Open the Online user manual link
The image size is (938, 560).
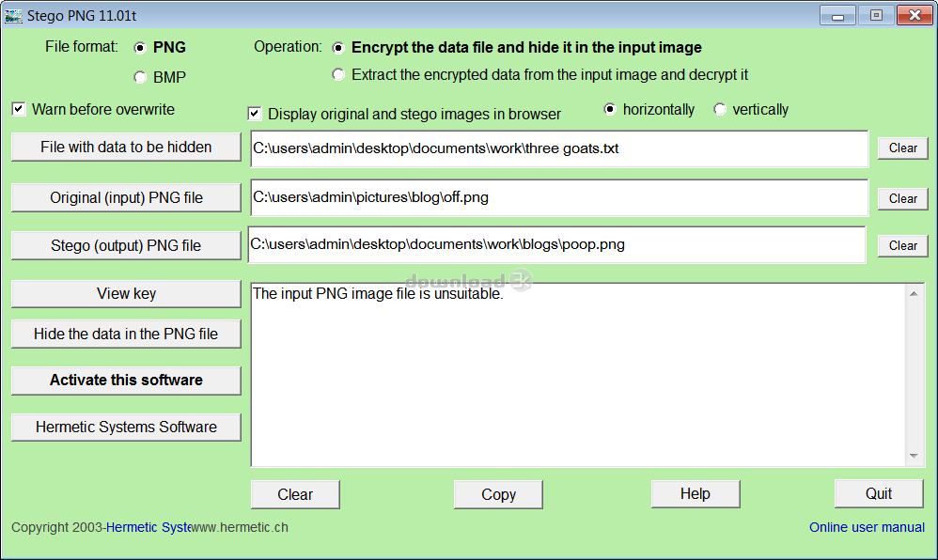867,527
